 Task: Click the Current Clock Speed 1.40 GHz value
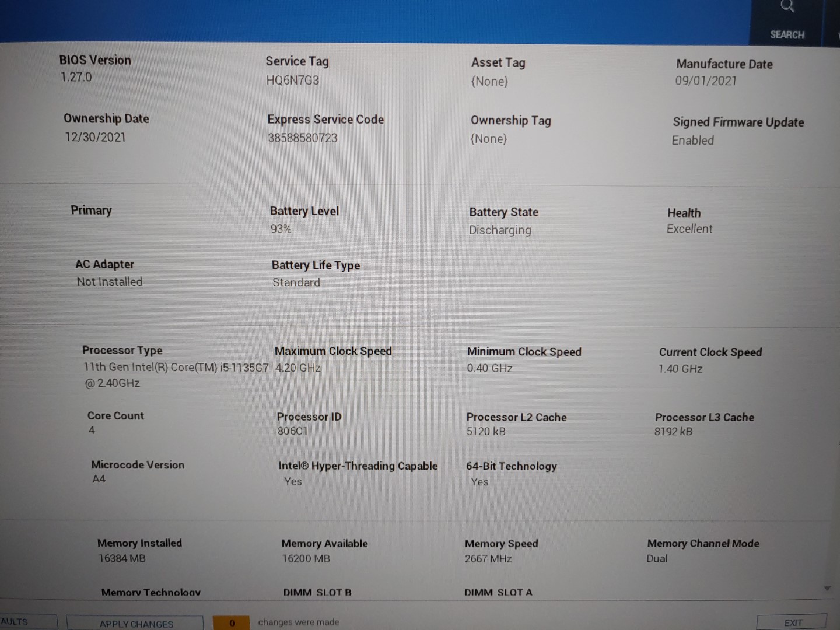(x=680, y=369)
